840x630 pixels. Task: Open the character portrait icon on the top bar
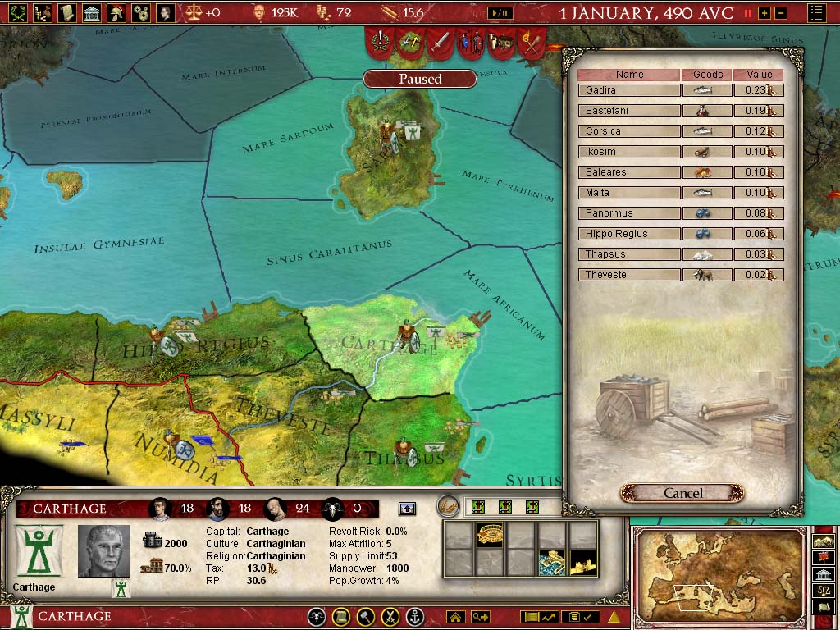pos(167,13)
